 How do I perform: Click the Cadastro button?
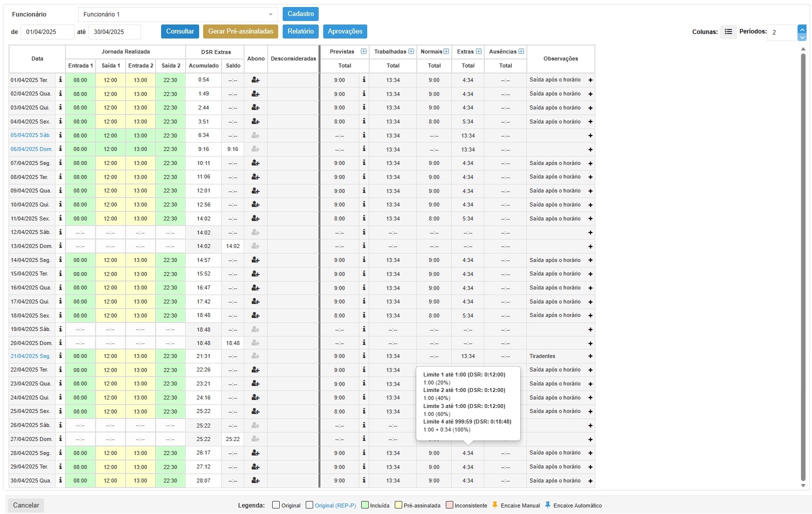tap(301, 14)
